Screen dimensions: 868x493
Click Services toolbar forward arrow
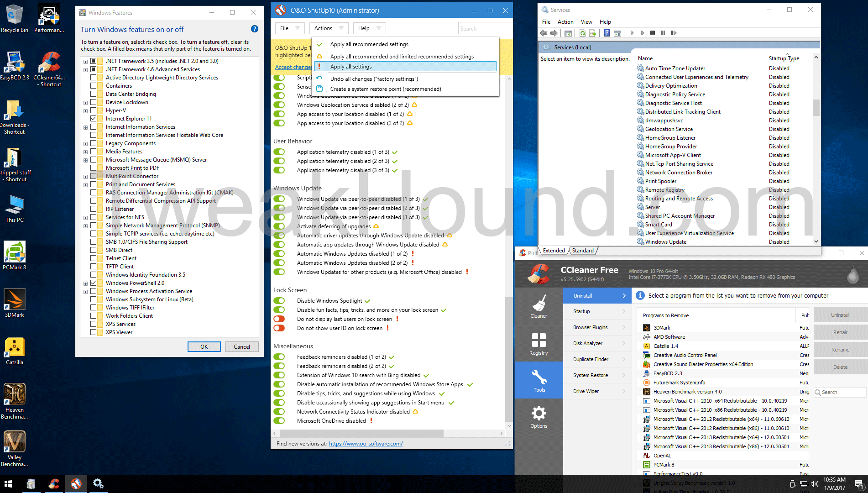(554, 33)
